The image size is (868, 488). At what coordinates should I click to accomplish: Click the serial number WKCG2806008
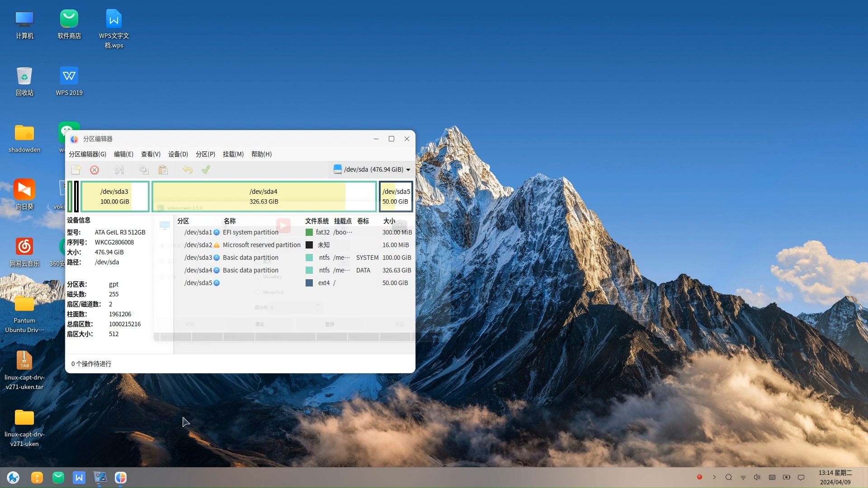(x=114, y=242)
